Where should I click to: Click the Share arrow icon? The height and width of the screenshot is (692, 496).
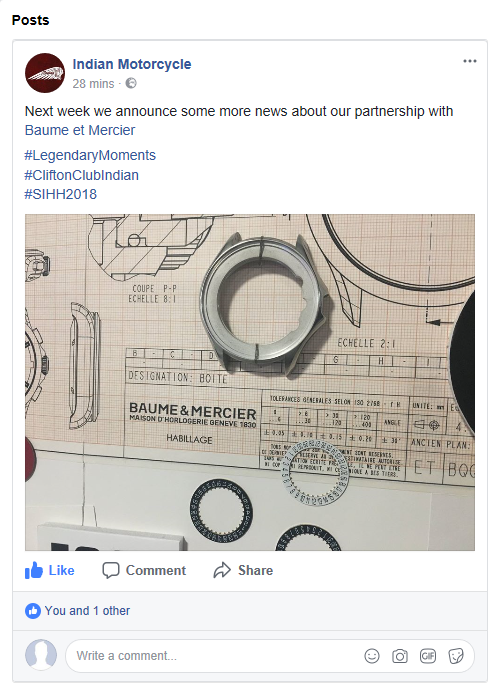click(222, 570)
